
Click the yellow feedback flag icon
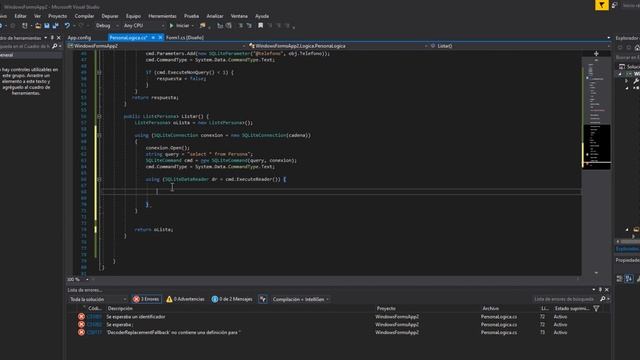[x=602, y=5]
